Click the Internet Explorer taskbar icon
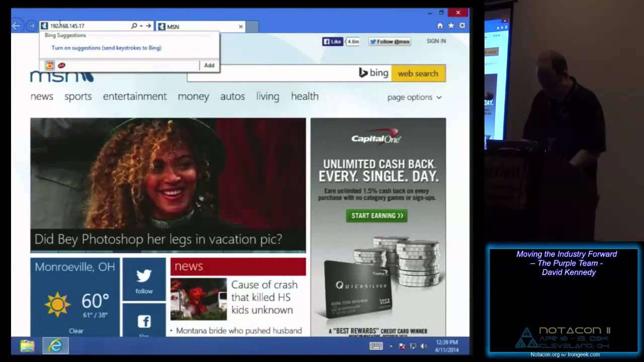 coord(55,346)
